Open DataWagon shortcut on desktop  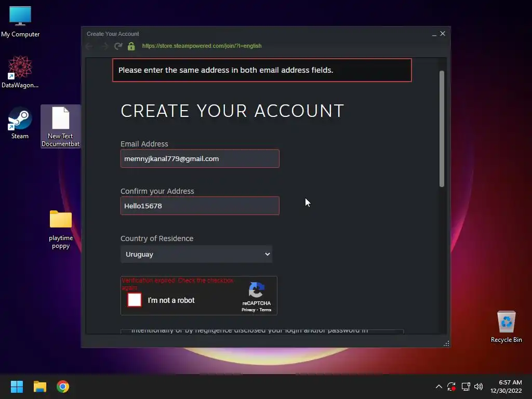pos(20,72)
